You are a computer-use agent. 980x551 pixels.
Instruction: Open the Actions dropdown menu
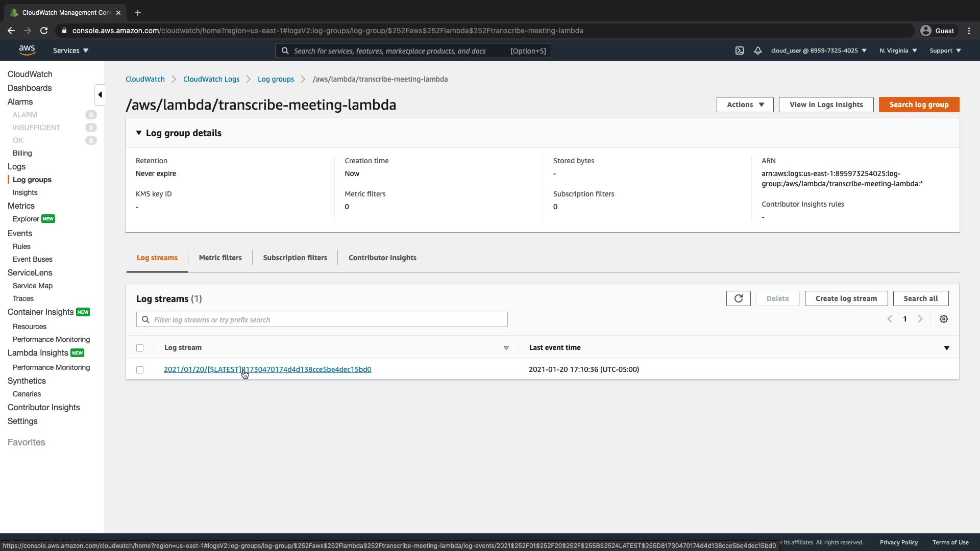tap(745, 105)
